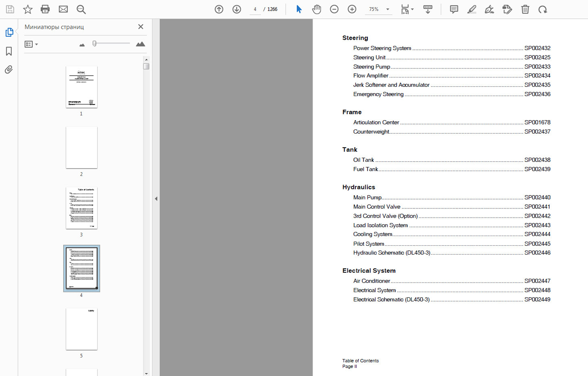Toggle the attachments paperclip panel
This screenshot has height=376, width=588.
pyautogui.click(x=9, y=70)
